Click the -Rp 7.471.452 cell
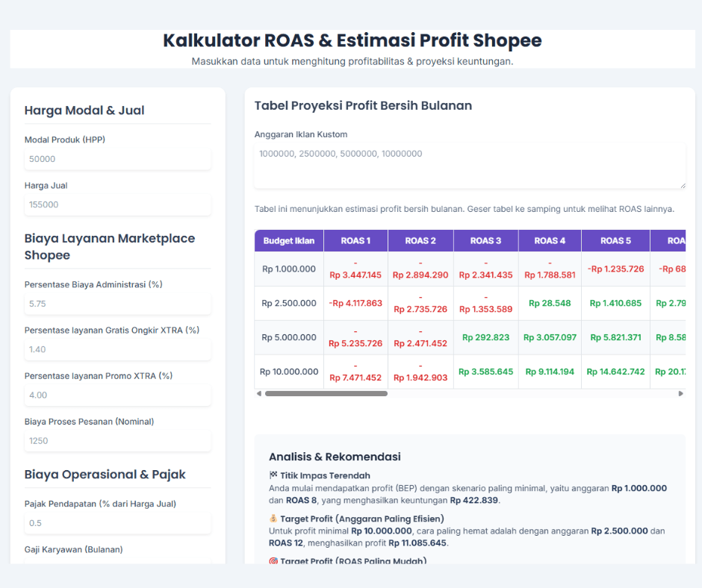 [x=355, y=372]
